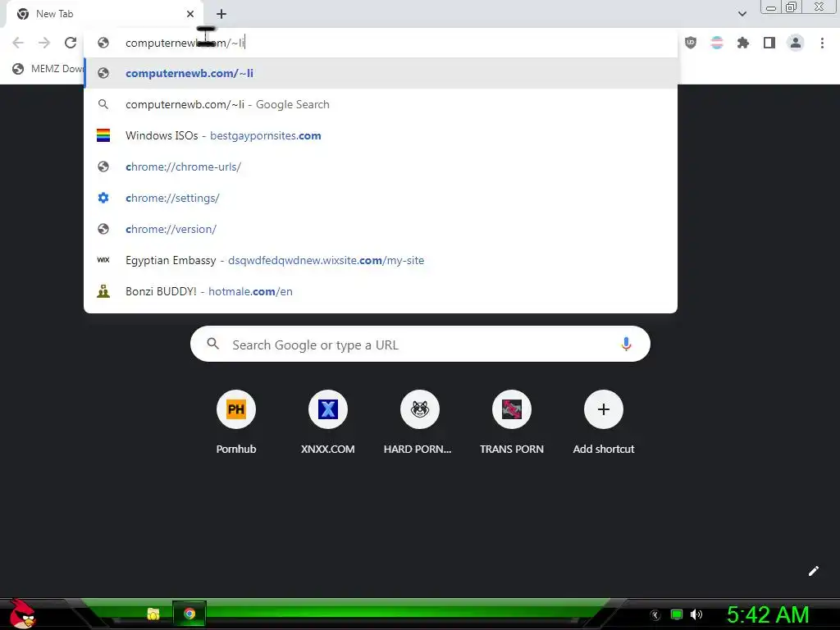Open the Extensions puzzle piece menu
Screen dimensions: 840x630
743,43
